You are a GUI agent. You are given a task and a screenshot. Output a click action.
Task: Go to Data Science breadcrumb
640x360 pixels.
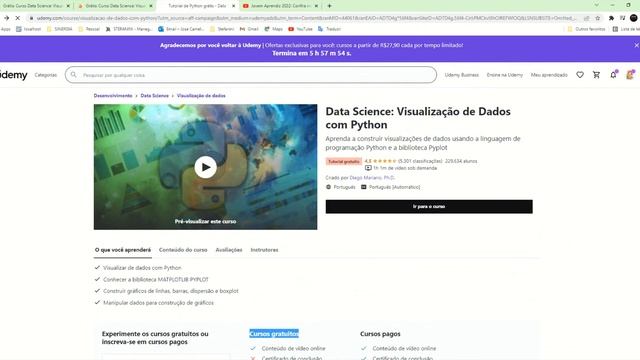[154, 96]
